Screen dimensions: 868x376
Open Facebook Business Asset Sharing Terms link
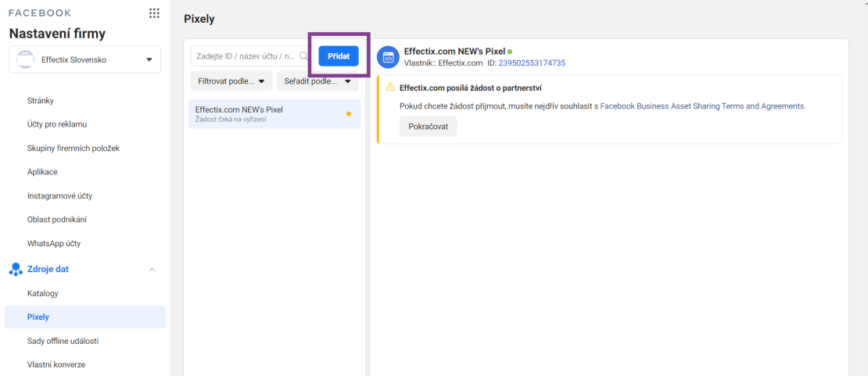[x=702, y=106]
